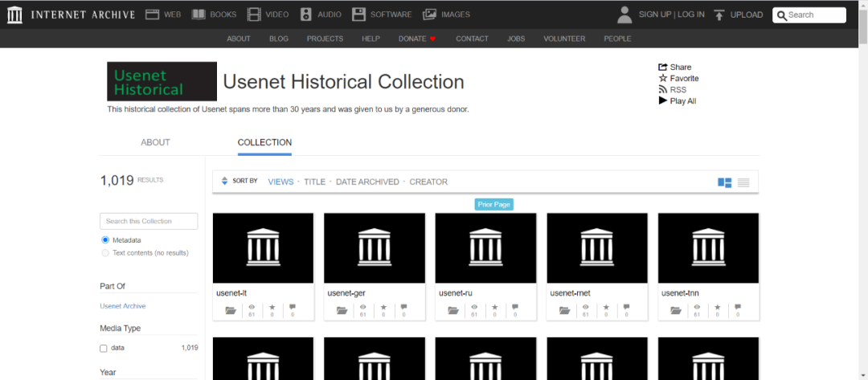Select the Metadata radio button
868x380 pixels.
pyautogui.click(x=104, y=240)
